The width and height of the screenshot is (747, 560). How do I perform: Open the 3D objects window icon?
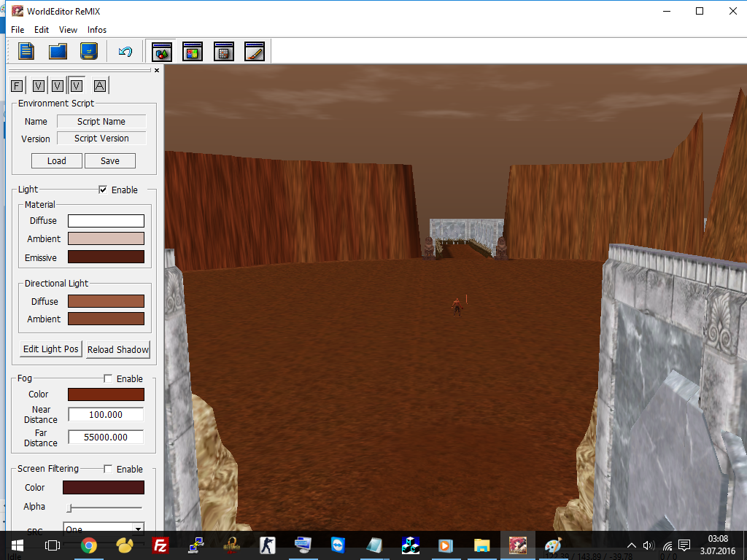coord(161,52)
